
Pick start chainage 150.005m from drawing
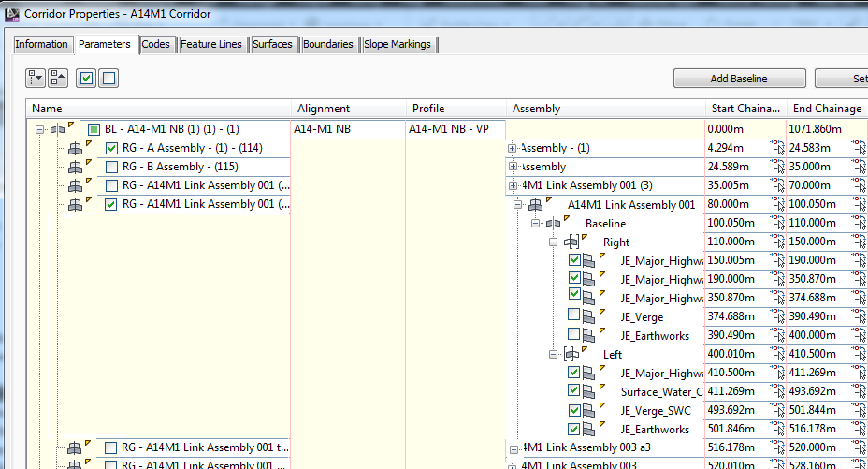[777, 260]
